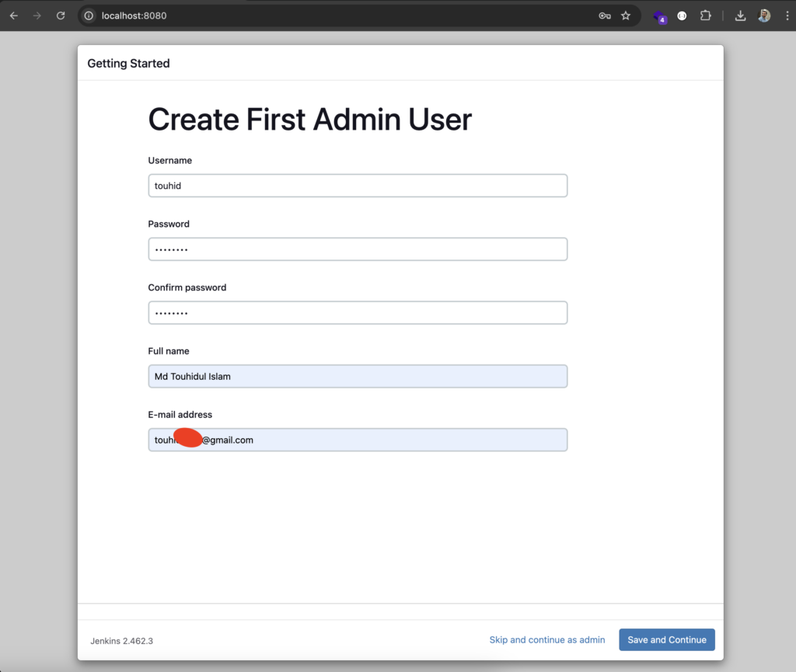Click the Getting Started header text
796x672 pixels.
click(128, 64)
